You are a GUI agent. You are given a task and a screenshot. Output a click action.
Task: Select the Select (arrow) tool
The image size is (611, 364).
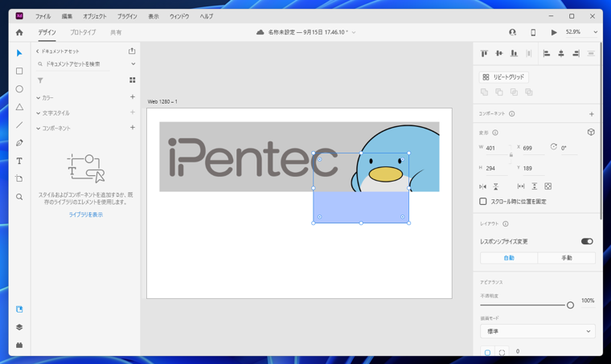point(19,53)
